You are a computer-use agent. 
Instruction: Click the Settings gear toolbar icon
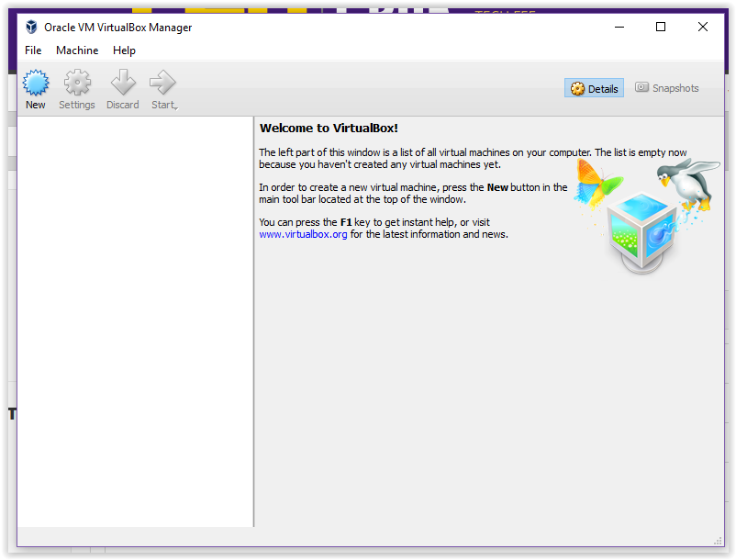pos(76,83)
